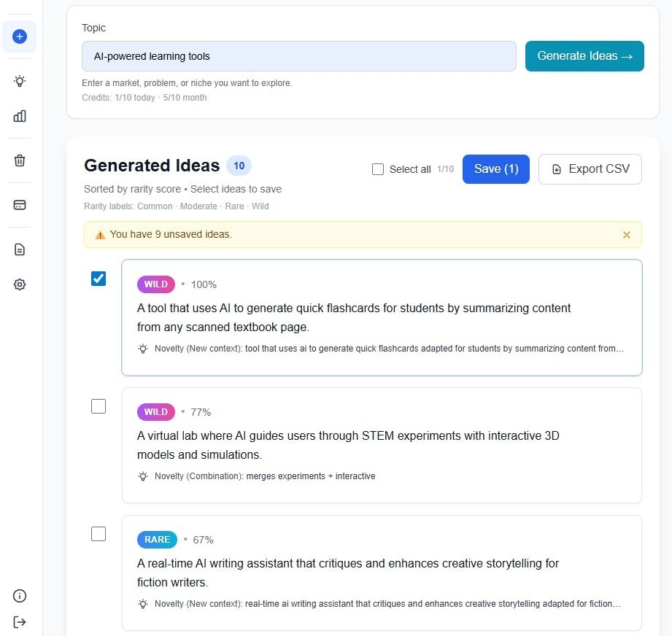Save the selected idea
The image size is (672, 636).
click(495, 168)
